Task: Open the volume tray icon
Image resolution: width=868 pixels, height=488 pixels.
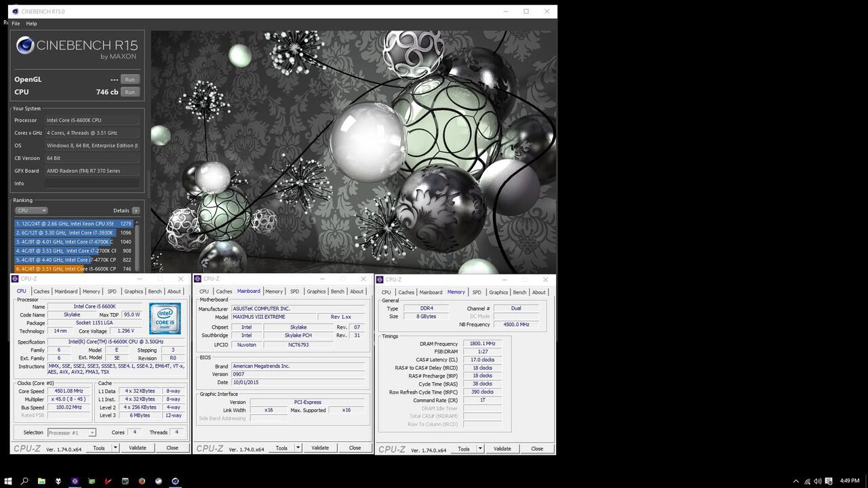Action: click(x=818, y=481)
